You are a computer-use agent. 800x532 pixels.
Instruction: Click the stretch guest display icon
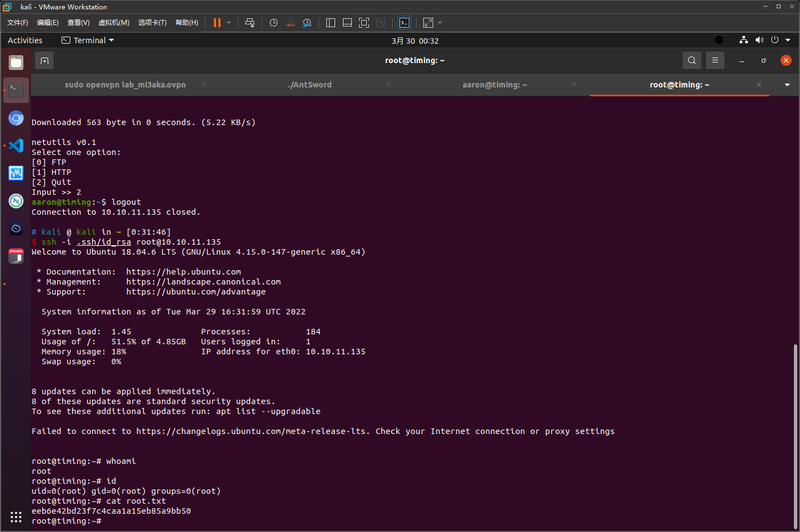point(428,23)
